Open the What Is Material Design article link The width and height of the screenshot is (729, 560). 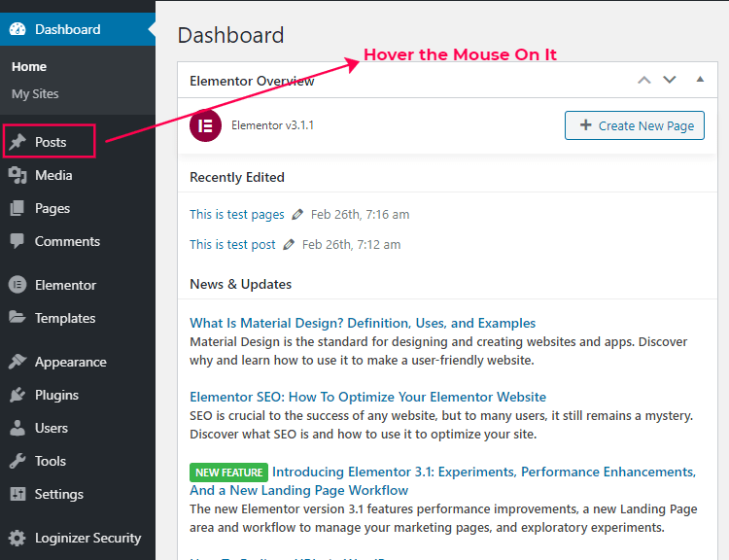point(363,323)
